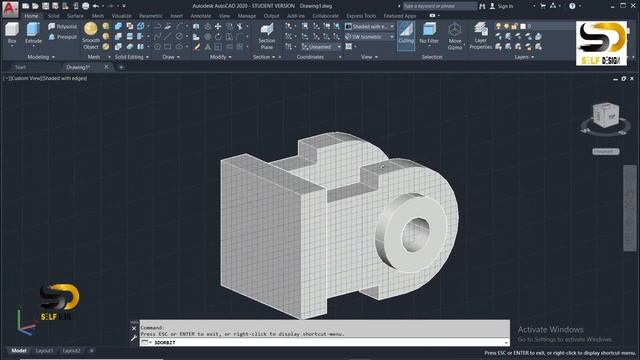
Task: Toggle the Culling selection button
Action: point(406,36)
